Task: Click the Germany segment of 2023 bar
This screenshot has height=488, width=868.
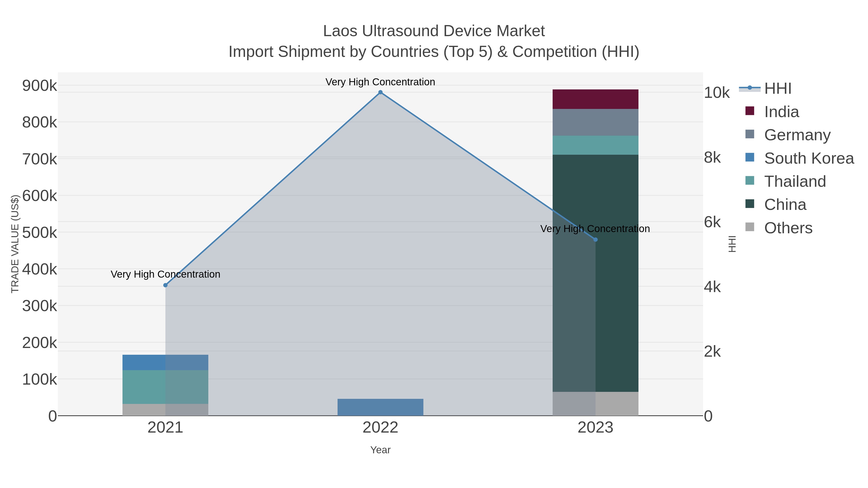Action: coord(595,123)
